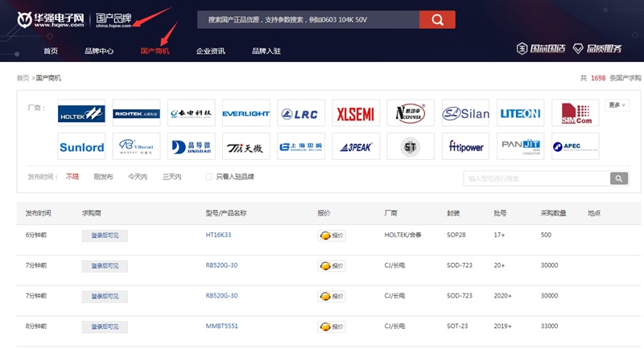Select the SIMCom brand logo
The height and width of the screenshot is (349, 644).
[x=576, y=113]
